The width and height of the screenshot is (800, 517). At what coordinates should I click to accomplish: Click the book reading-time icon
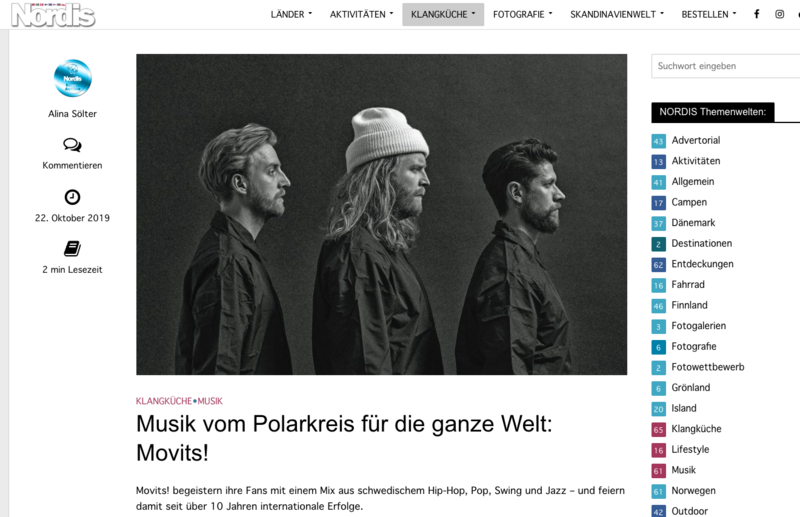(72, 249)
